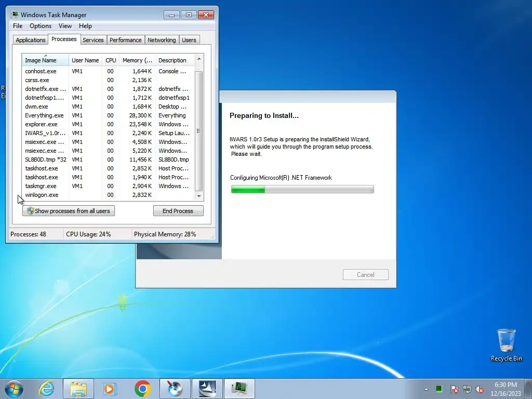Select the explorer.exe process
This screenshot has height=399, width=532.
(x=108, y=124)
